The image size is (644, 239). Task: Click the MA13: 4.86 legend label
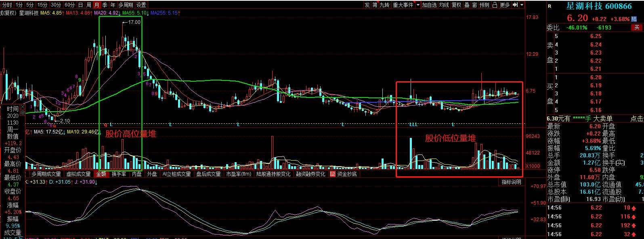(x=79, y=13)
